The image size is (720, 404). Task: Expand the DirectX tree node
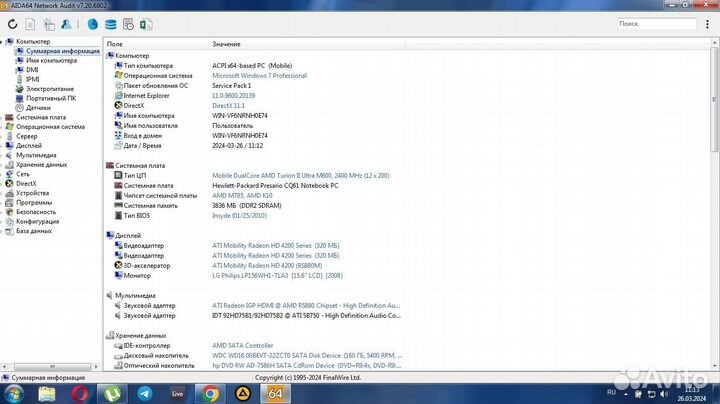click(x=2, y=184)
